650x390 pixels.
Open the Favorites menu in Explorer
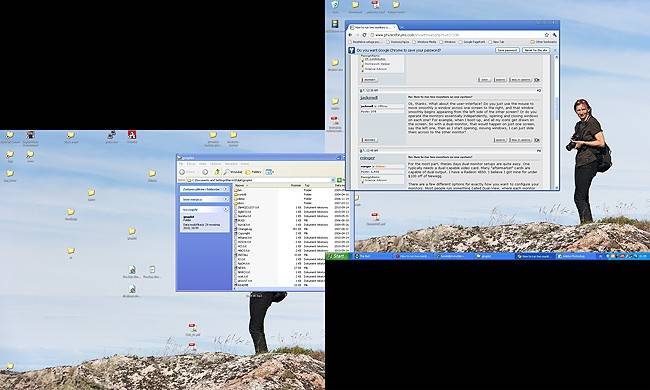coord(216,164)
